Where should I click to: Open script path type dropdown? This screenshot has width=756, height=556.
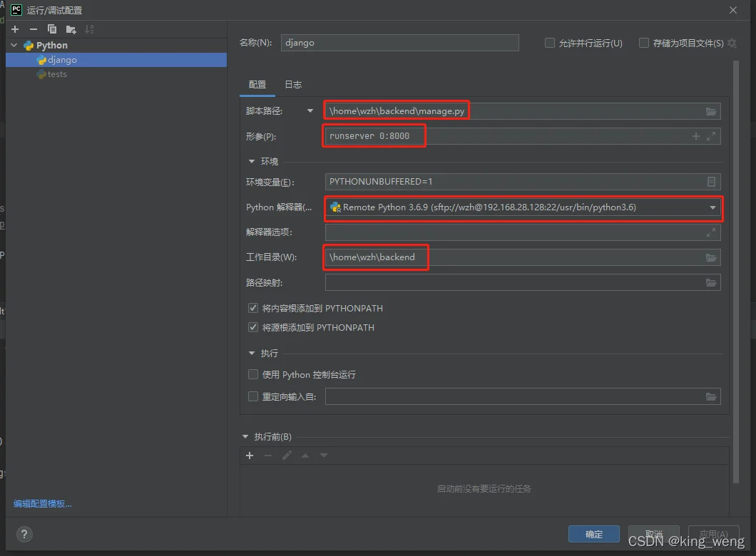click(310, 110)
